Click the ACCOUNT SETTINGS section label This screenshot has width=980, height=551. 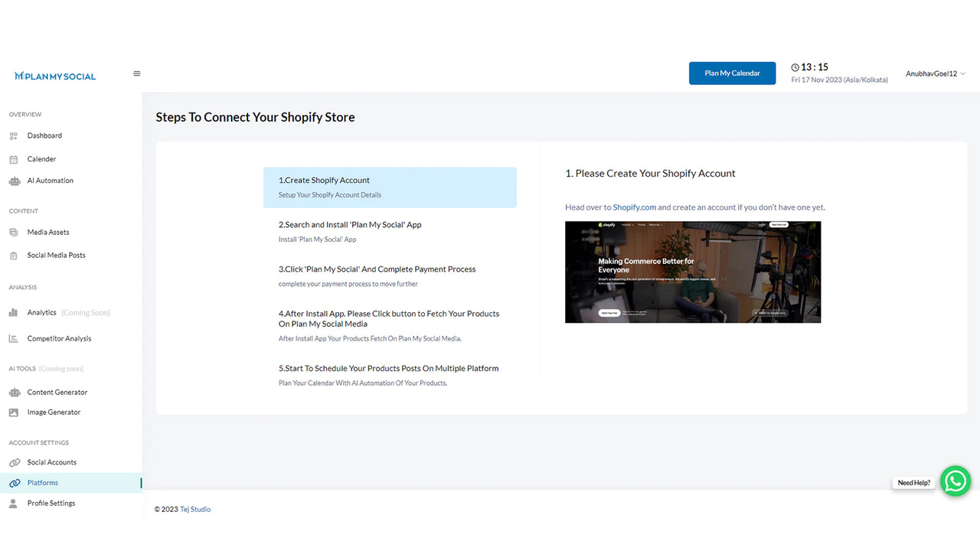click(39, 443)
